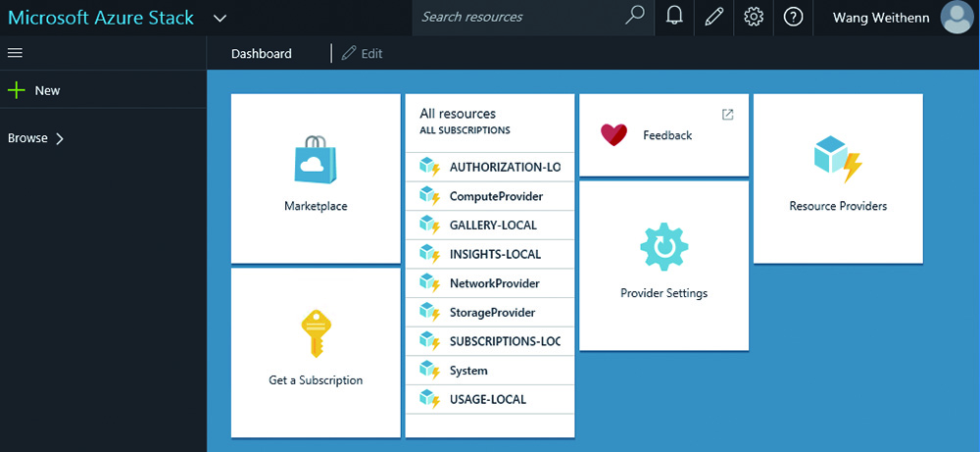
Task: Open the Get a Subscription tile label
Action: (x=316, y=380)
